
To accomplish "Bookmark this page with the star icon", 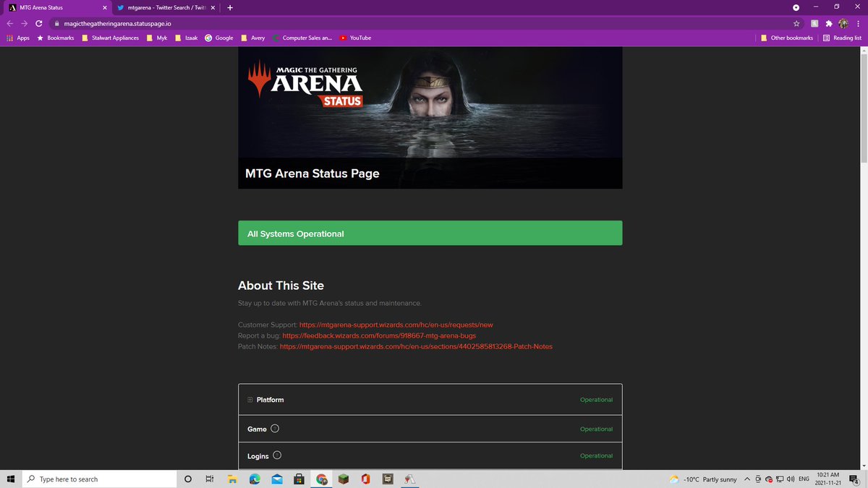I will [x=796, y=23].
